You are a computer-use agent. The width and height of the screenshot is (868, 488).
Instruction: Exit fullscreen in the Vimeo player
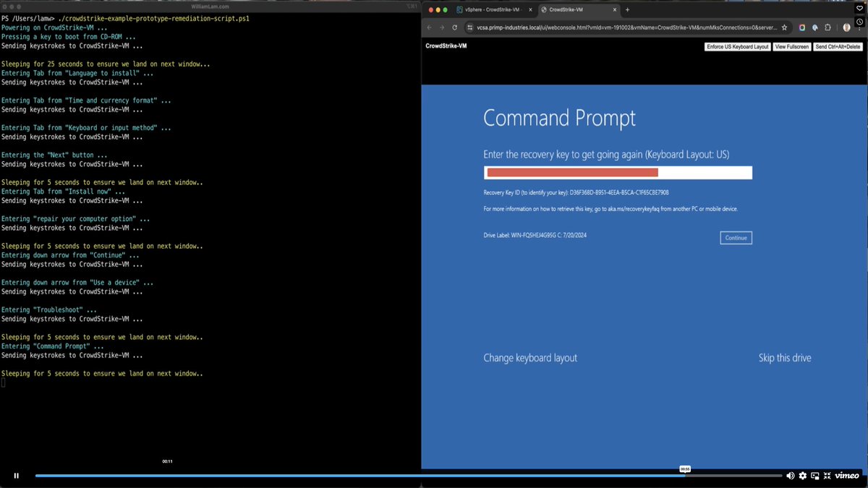point(826,476)
